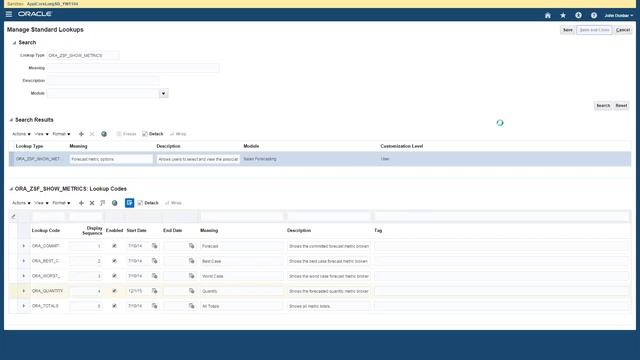Viewport: 640px width, 360px height.
Task: Select the ORA_ZSF_SHOW_MET search result row
Action: click(320, 159)
